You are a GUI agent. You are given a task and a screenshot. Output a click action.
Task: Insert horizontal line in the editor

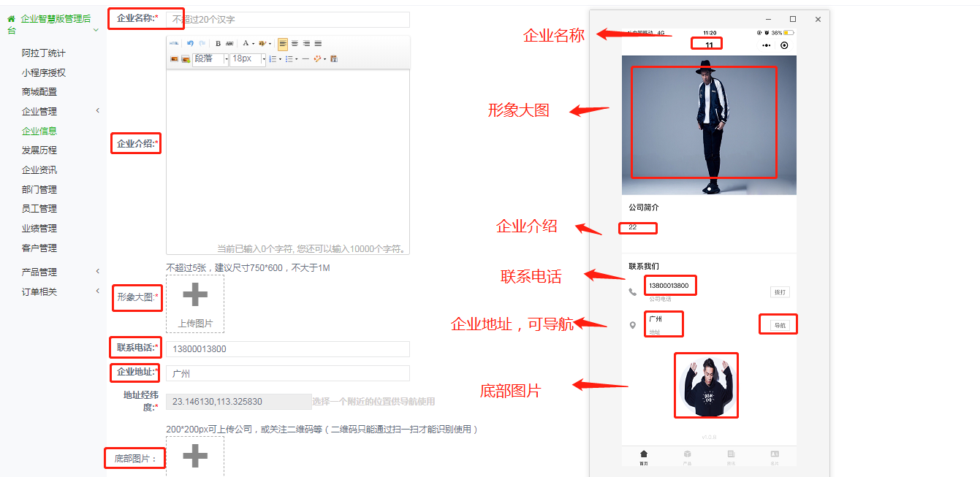tap(305, 59)
